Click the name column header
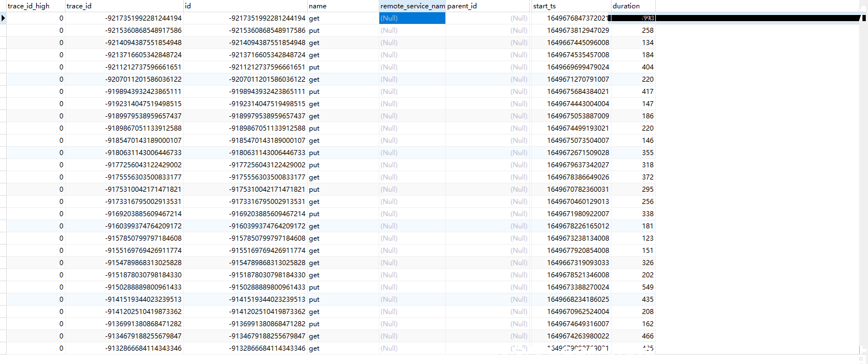Image resolution: width=868 pixels, height=364 pixels. click(343, 6)
